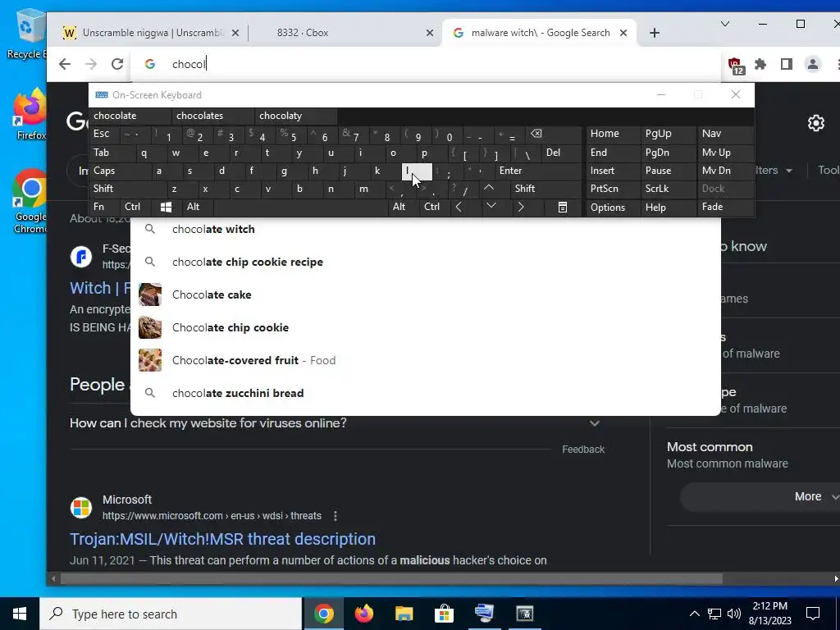Viewport: 840px width, 630px height.
Task: Click the Windows logo key on On-Screen Keyboard
Action: tap(166, 207)
